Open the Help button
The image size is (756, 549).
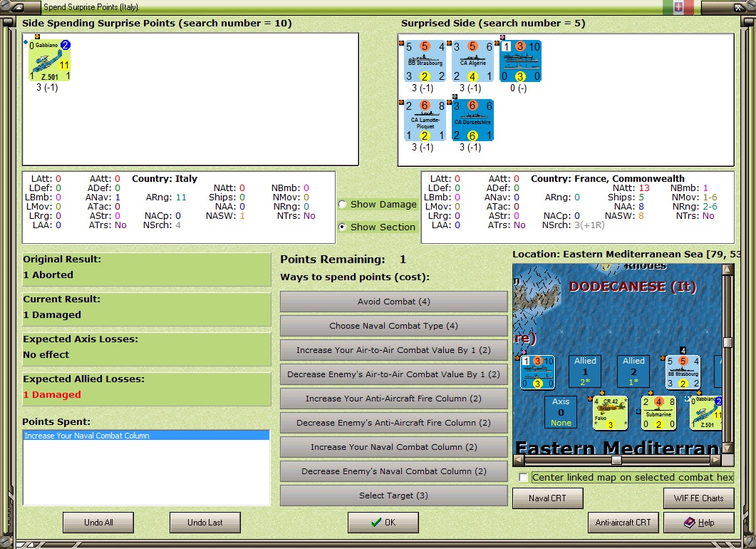tap(698, 523)
